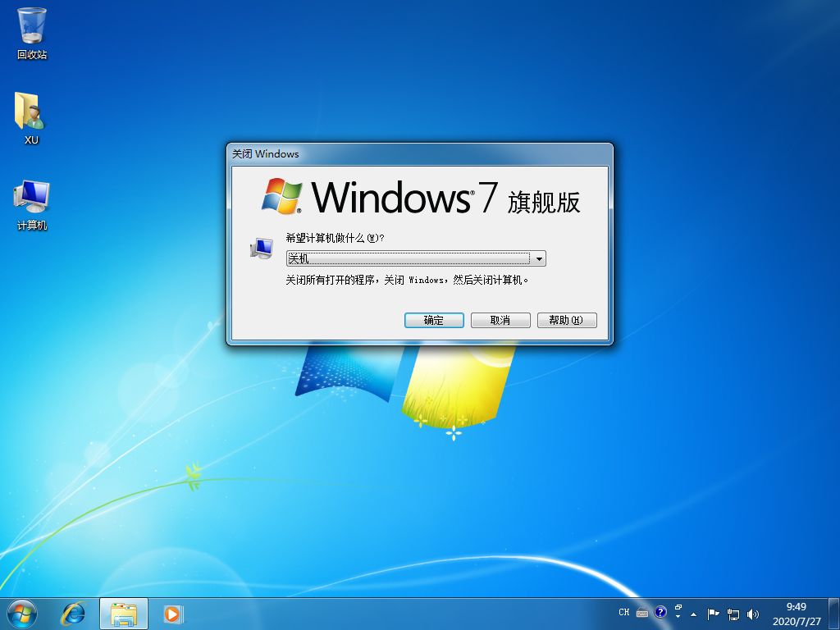
Task: Confirm shutdown with the 确定 button
Action: [434, 321]
